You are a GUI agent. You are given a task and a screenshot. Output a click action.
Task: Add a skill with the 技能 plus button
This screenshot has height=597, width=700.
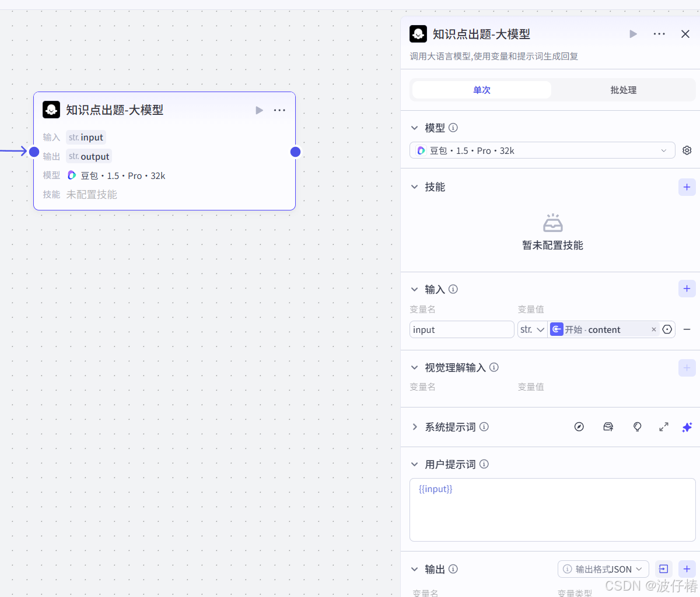687,187
